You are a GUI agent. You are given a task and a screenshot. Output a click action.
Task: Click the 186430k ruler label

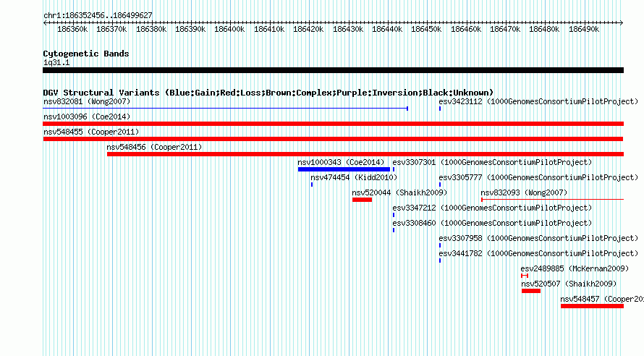pos(348,29)
